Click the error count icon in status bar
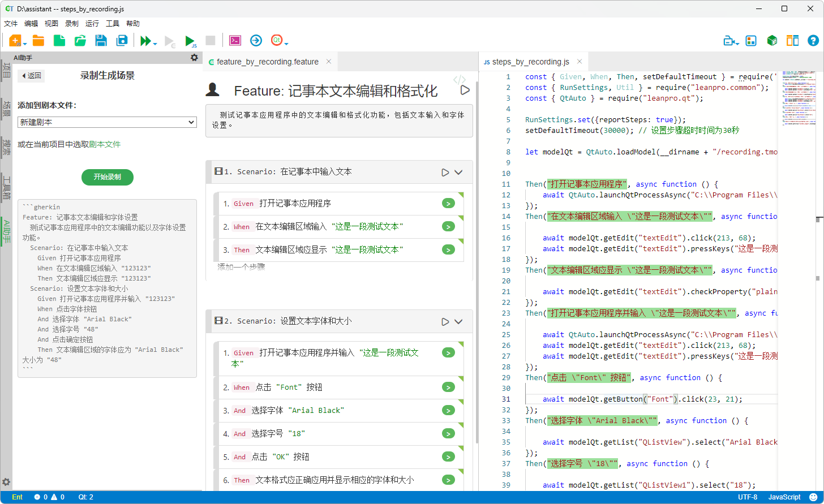Viewport: 824px width, 504px height. 37,497
